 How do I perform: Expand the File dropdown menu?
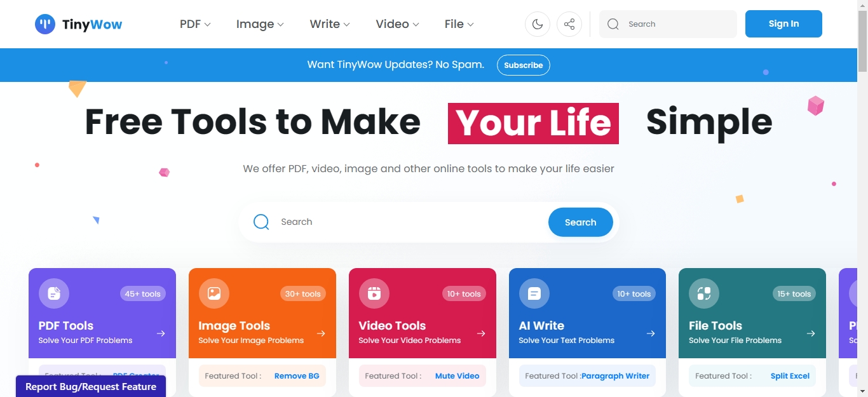459,24
